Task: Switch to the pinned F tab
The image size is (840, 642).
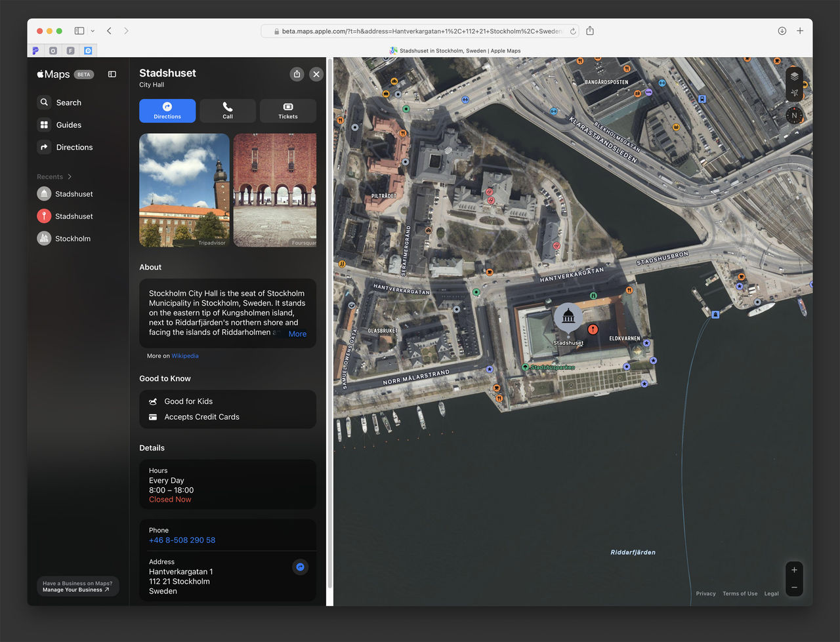Action: click(70, 50)
